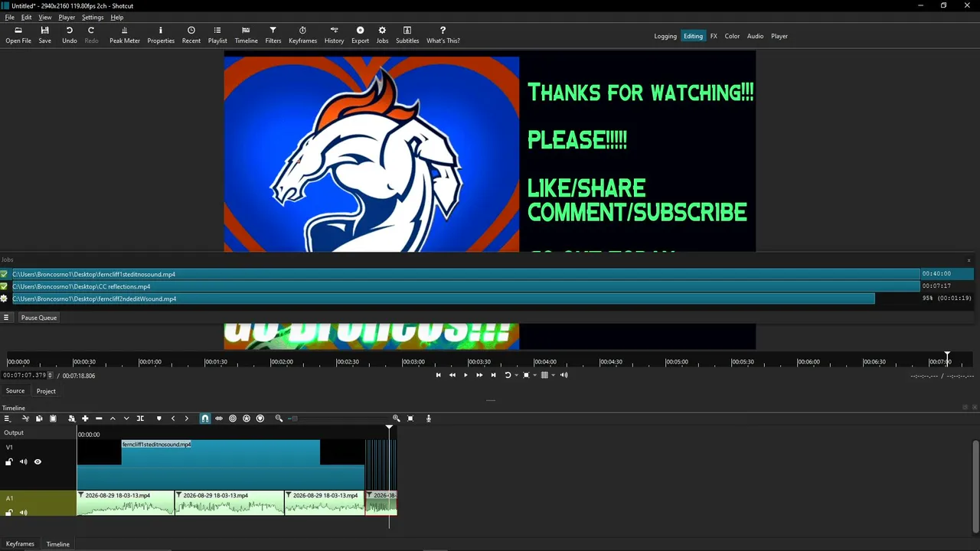The image size is (980, 551).
Task: Switch to the Color layout
Action: (x=732, y=36)
